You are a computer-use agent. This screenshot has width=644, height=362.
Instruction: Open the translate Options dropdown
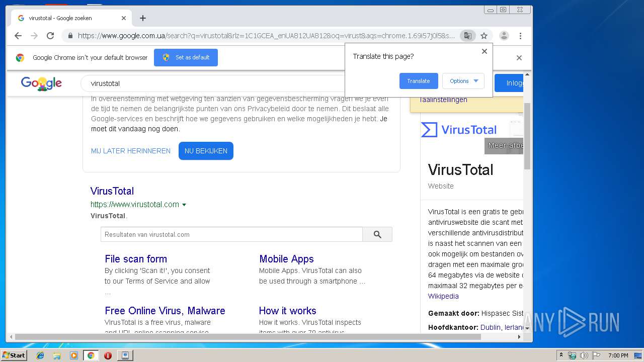463,81
